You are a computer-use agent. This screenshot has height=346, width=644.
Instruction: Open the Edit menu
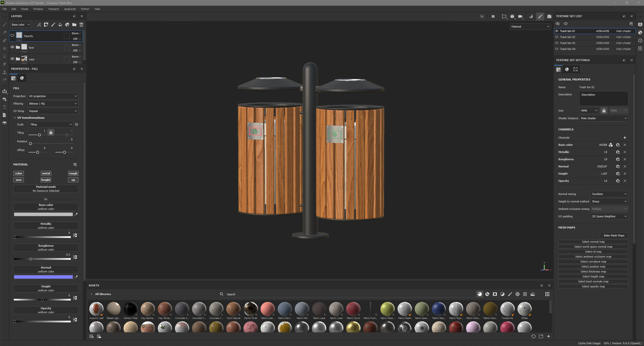coord(14,9)
